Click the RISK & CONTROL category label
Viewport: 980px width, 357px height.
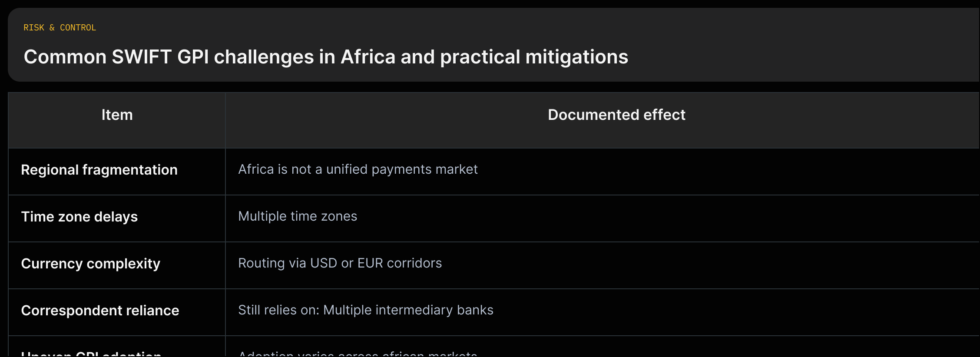(x=60, y=28)
